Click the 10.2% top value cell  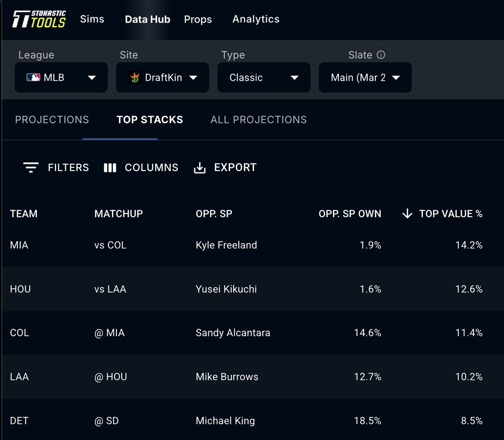pyautogui.click(x=469, y=377)
